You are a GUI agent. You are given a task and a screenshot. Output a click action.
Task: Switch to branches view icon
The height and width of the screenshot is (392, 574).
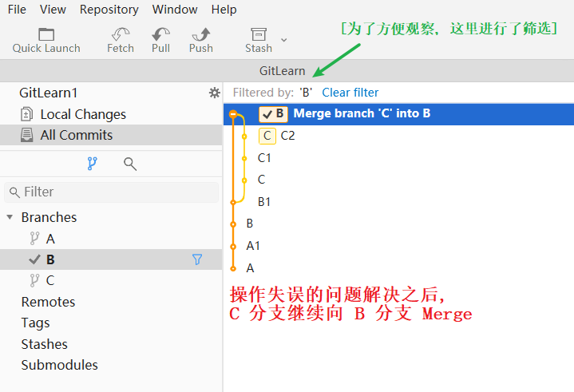point(92,164)
